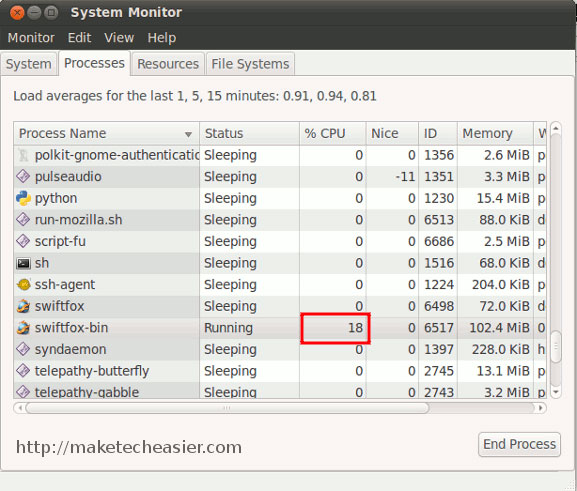The width and height of the screenshot is (577, 491).
Task: Sort by Nice column header
Action: pyautogui.click(x=392, y=133)
